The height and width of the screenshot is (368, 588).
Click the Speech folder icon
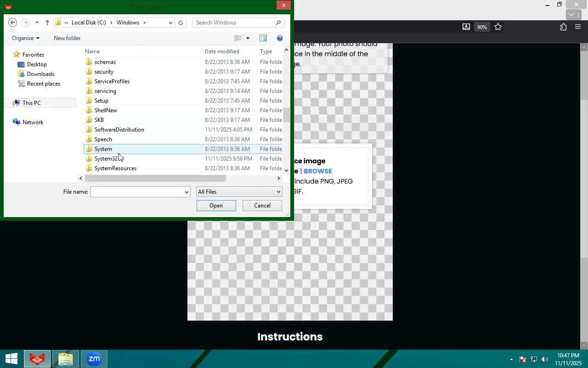[x=89, y=139]
